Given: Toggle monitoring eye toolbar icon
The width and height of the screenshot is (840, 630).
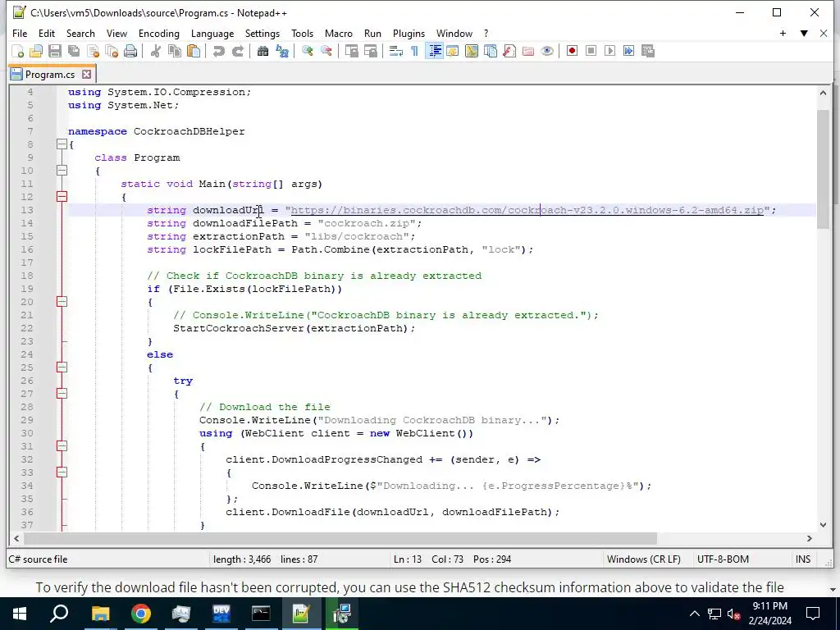Looking at the screenshot, I should [547, 51].
